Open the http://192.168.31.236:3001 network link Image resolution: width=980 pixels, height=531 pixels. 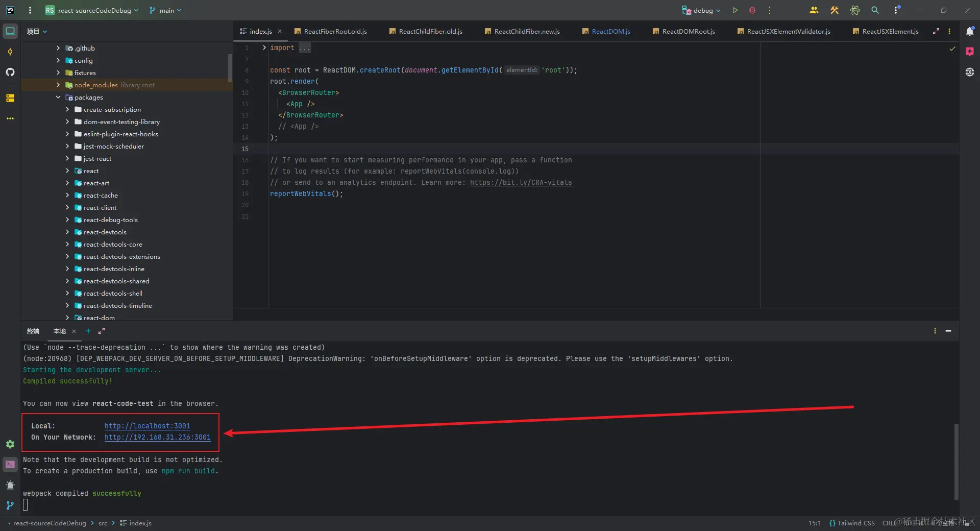(157, 437)
